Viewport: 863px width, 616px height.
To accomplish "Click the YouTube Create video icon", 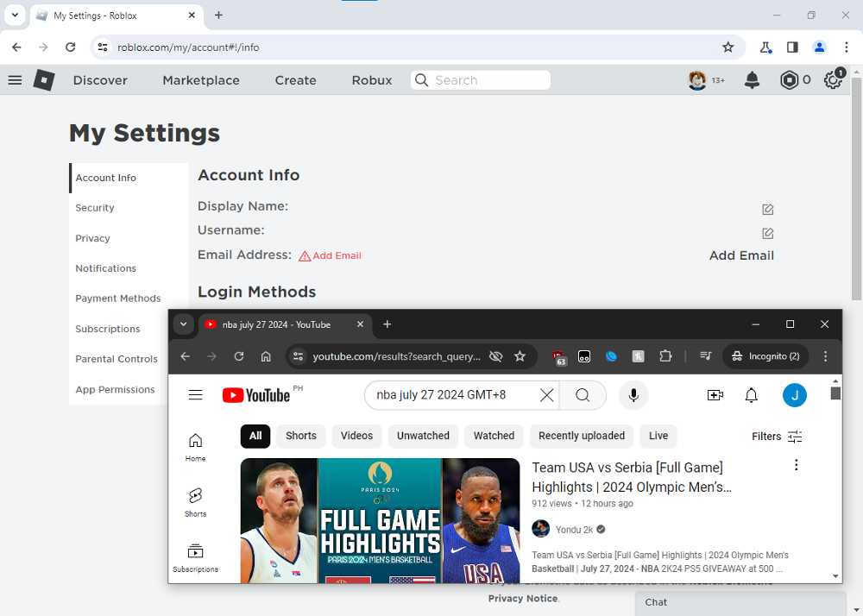I will coord(715,395).
